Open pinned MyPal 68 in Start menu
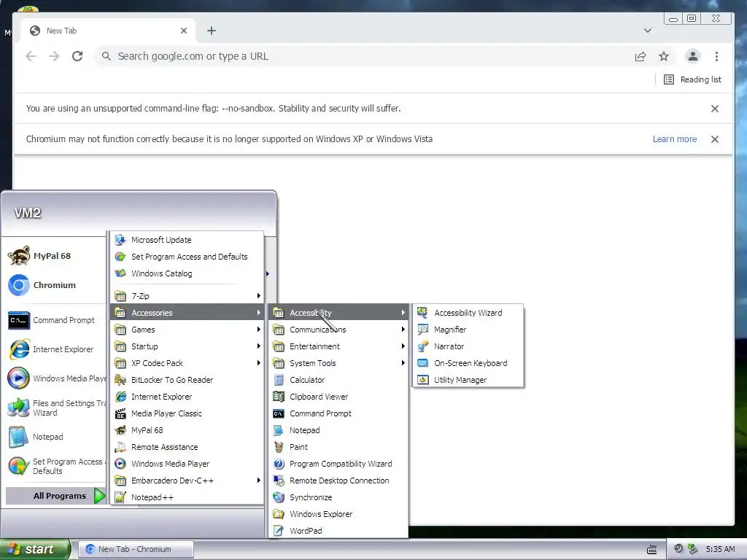 [x=55, y=256]
